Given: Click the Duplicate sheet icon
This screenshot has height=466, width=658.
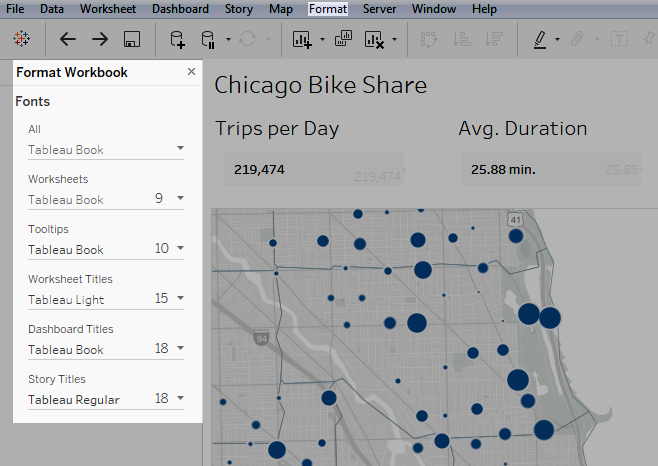Looking at the screenshot, I should 343,39.
